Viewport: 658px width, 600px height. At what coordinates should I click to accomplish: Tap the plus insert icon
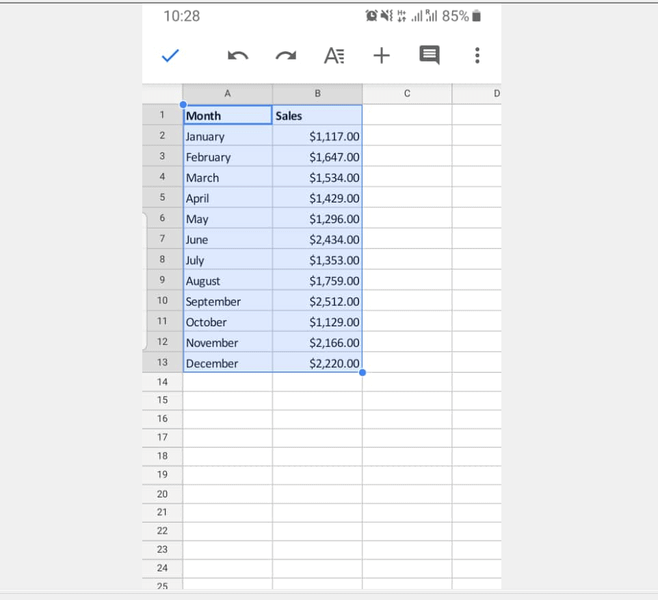(x=381, y=55)
